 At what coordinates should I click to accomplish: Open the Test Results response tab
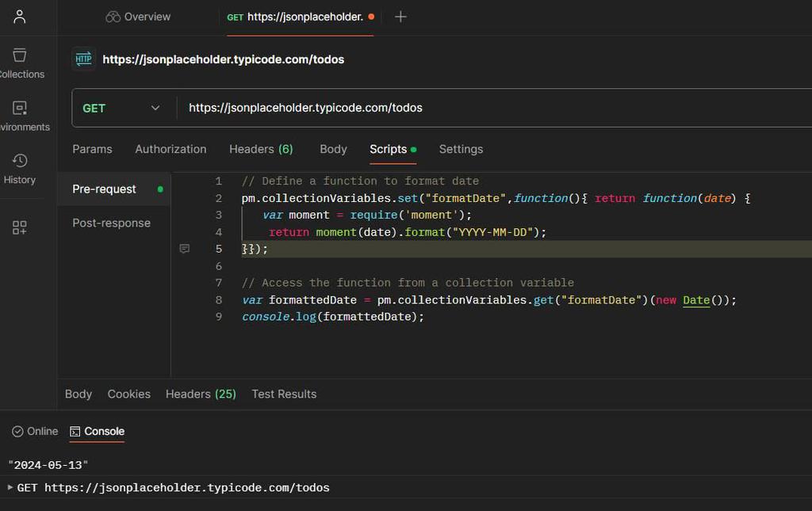pyautogui.click(x=284, y=394)
